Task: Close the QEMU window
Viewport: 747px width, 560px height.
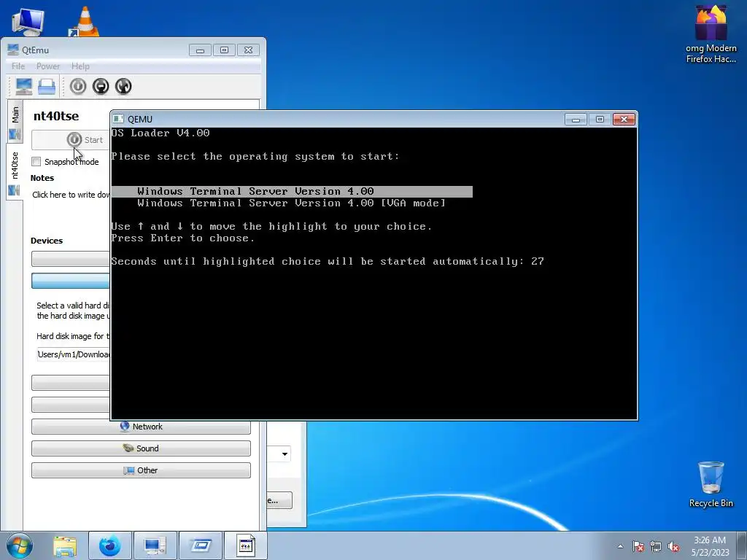Action: (x=624, y=119)
